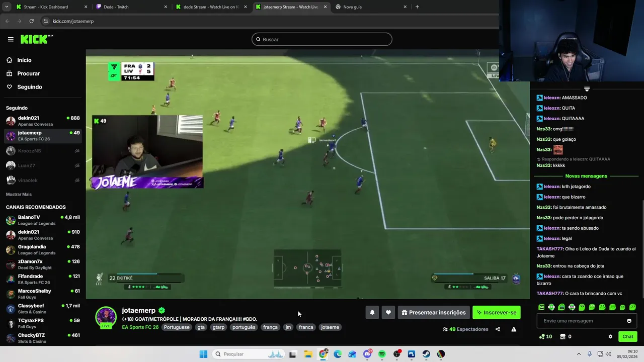The image size is (644, 362).
Task: Open the chat shop icon showing 0
Action: [566, 337]
